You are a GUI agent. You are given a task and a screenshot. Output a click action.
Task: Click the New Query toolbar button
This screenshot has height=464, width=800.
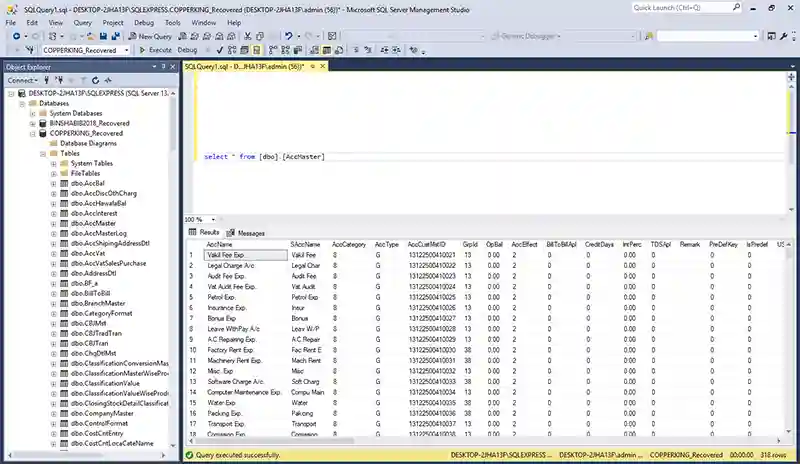coord(150,36)
